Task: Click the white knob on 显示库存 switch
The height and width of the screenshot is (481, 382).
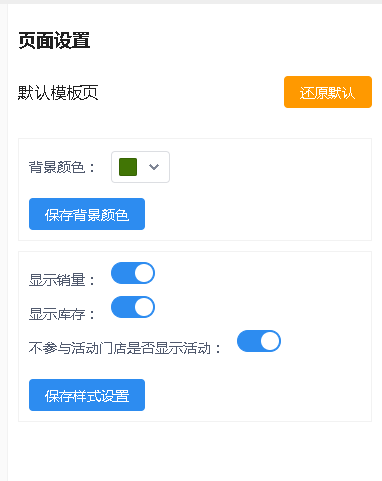Action: click(144, 307)
